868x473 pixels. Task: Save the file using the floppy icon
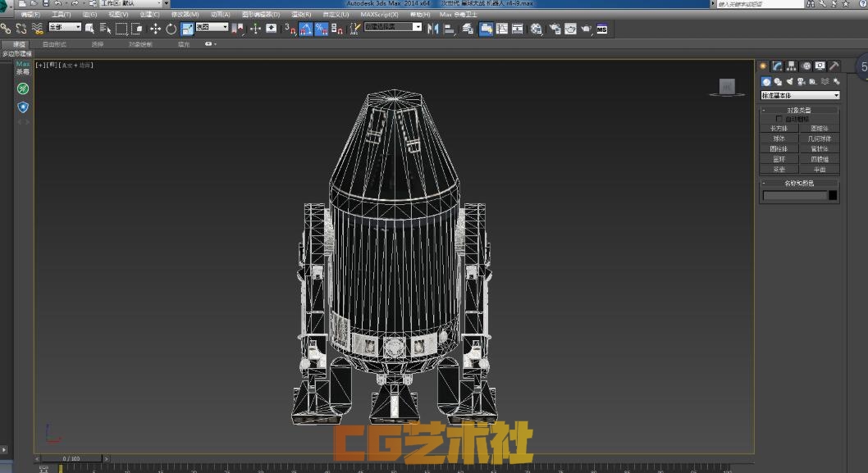pyautogui.click(x=45, y=3)
